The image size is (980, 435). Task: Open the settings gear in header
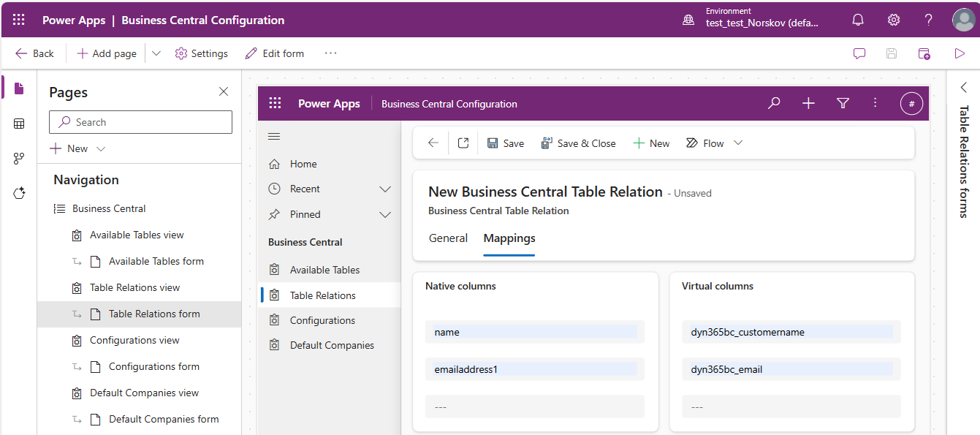tap(894, 20)
